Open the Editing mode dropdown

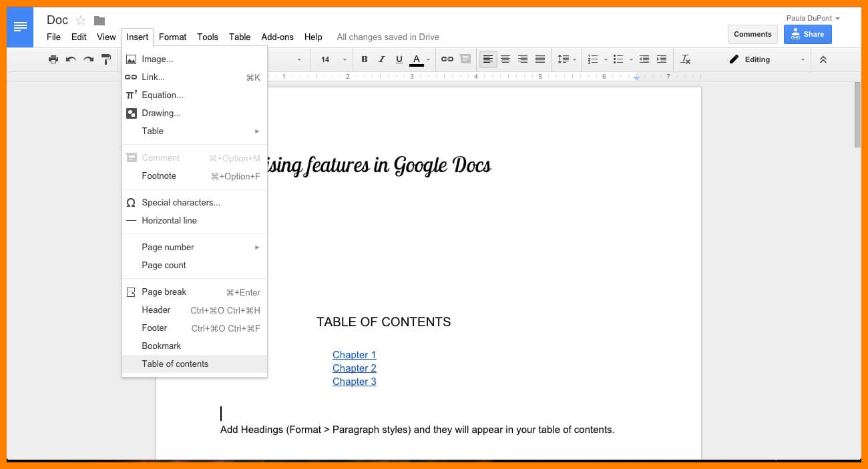click(767, 59)
